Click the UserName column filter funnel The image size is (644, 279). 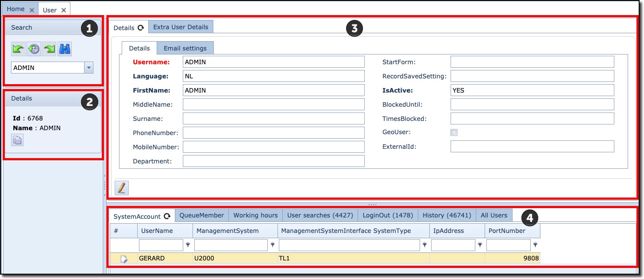[189, 244]
